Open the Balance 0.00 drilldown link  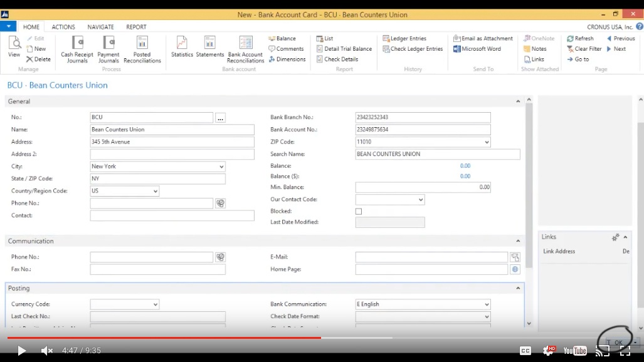pyautogui.click(x=465, y=166)
